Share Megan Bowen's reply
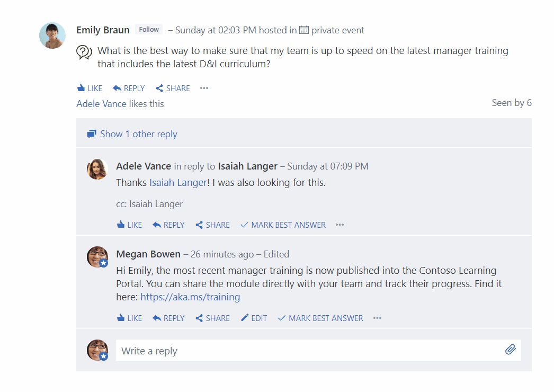554x392 pixels. click(x=212, y=318)
